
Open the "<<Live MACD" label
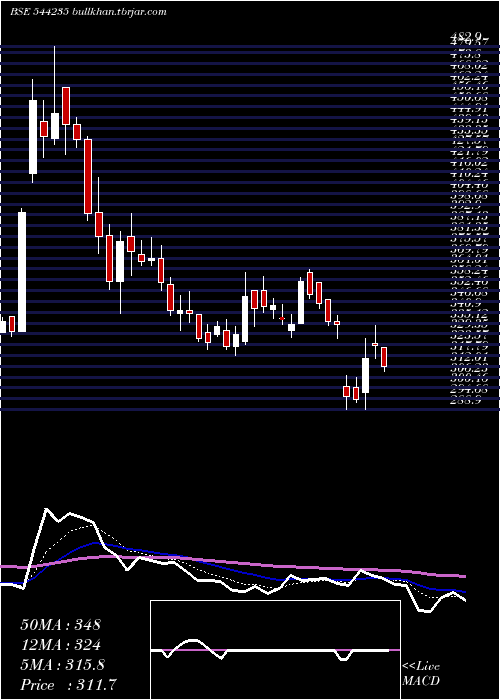click(x=421, y=674)
